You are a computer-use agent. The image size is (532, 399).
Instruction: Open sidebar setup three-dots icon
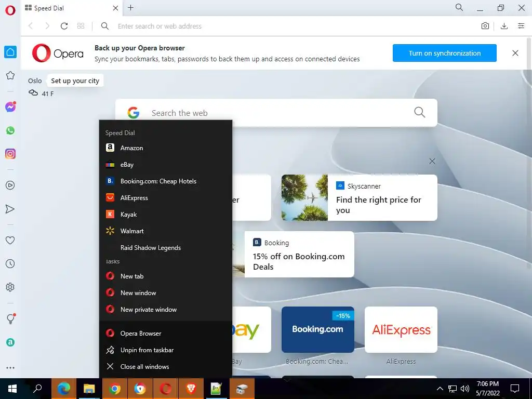tap(10, 367)
